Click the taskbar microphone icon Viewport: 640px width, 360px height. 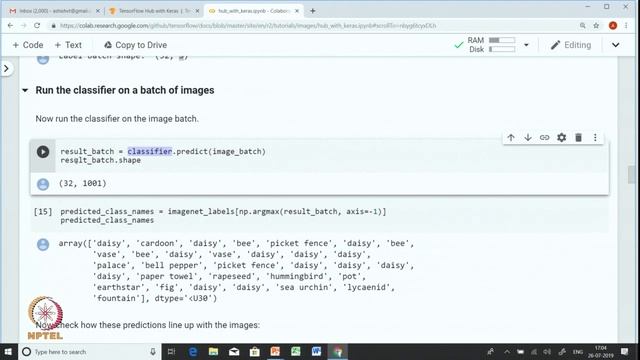click(153, 351)
